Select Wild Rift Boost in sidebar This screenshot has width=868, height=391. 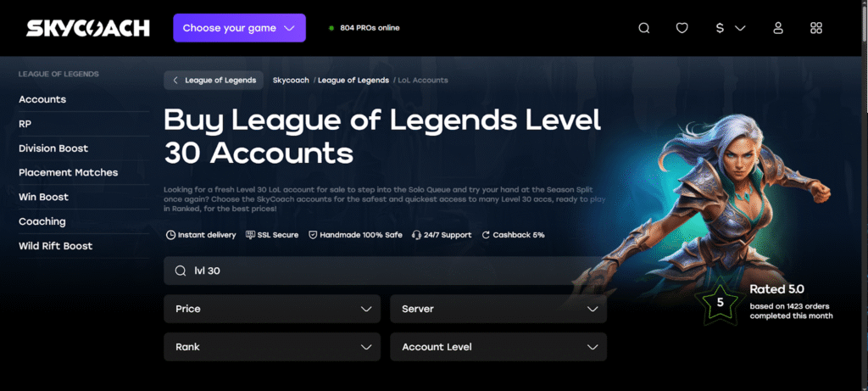55,246
